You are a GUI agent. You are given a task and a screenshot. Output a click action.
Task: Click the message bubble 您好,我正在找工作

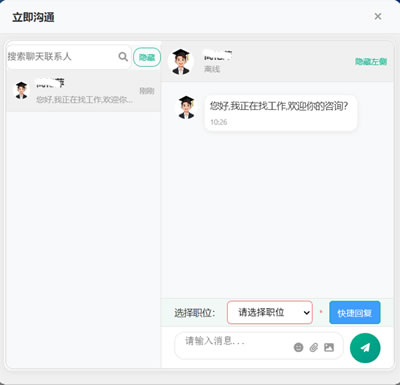[x=281, y=113]
